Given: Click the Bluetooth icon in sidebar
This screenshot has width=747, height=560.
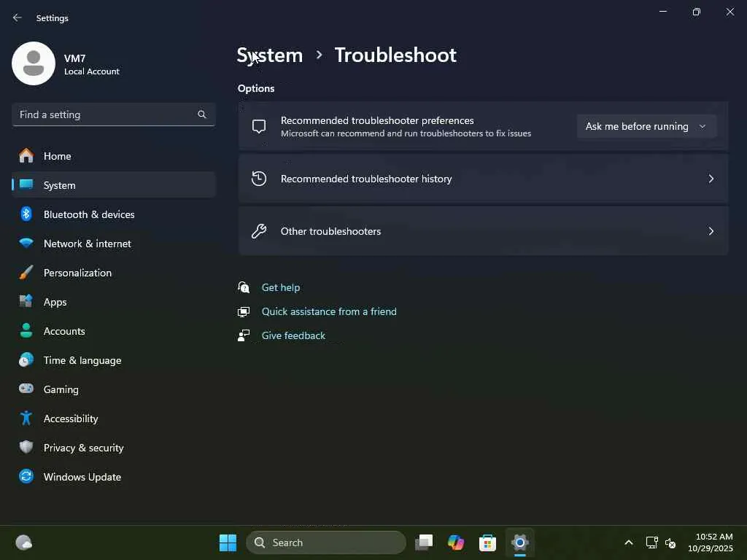Looking at the screenshot, I should pos(26,214).
